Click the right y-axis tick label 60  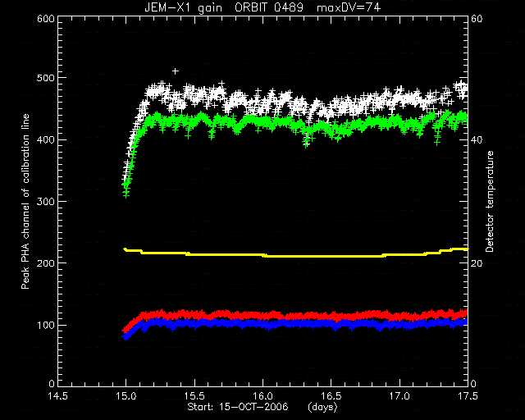pos(477,19)
